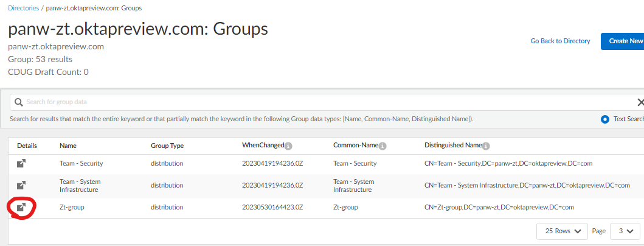The image size is (644, 246).
Task: Click Go Back to Directory link
Action: pos(560,41)
